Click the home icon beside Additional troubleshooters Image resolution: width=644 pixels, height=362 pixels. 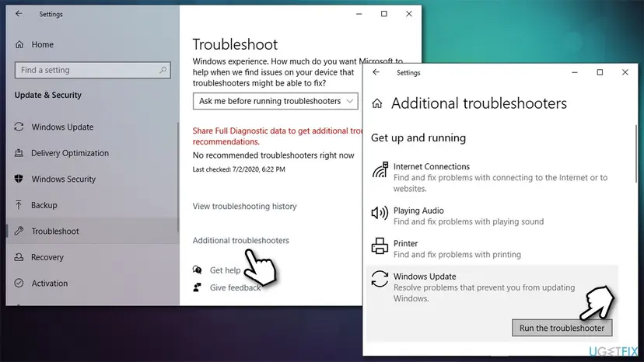(377, 103)
